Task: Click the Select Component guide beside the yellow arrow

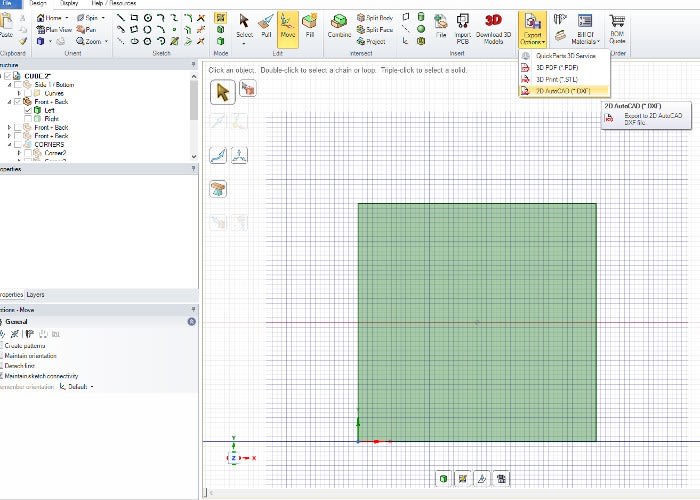Action: click(248, 88)
